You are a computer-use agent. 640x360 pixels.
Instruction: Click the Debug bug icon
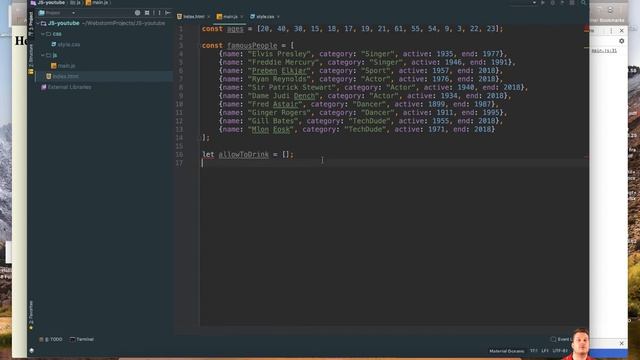(553, 2)
